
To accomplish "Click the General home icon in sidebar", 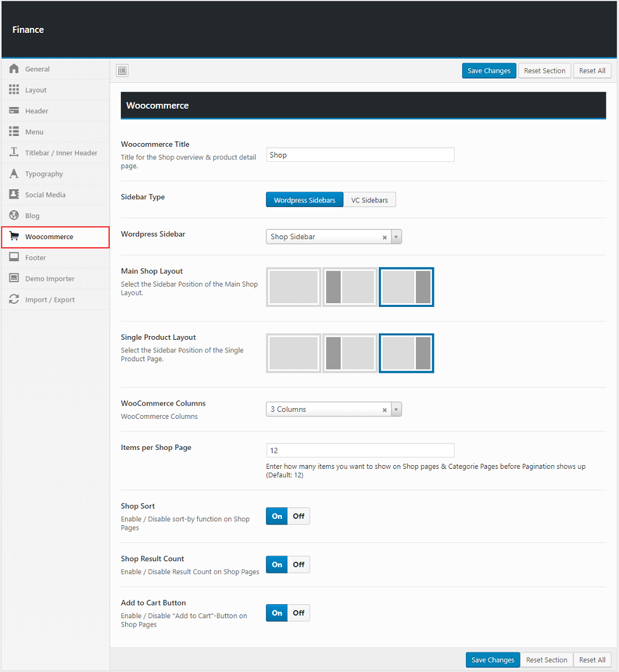I will [14, 69].
